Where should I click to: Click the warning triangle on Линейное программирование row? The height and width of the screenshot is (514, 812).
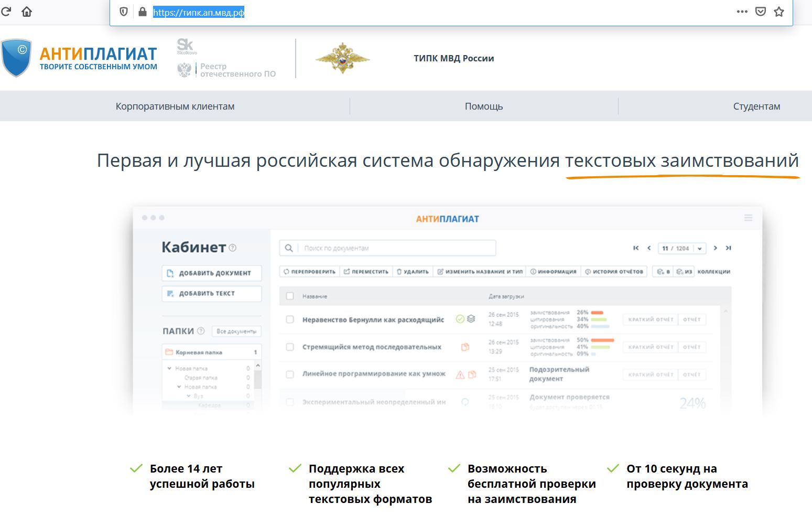460,374
